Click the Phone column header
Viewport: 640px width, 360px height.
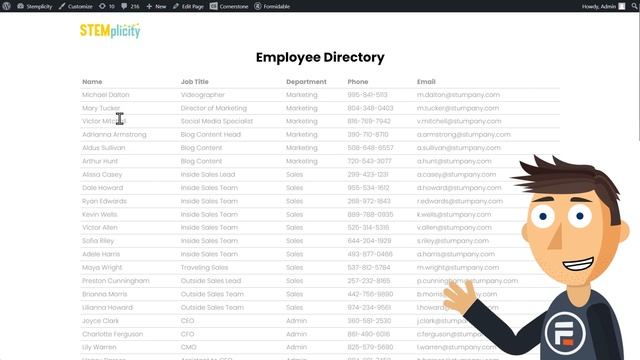pos(358,82)
